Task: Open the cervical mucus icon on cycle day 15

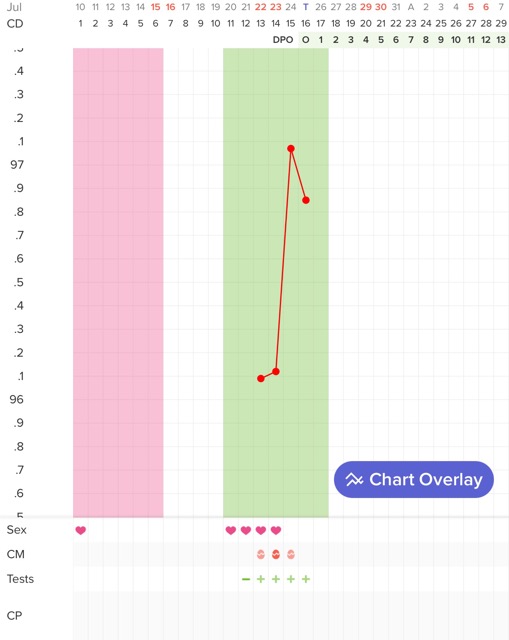Action: 291,554
